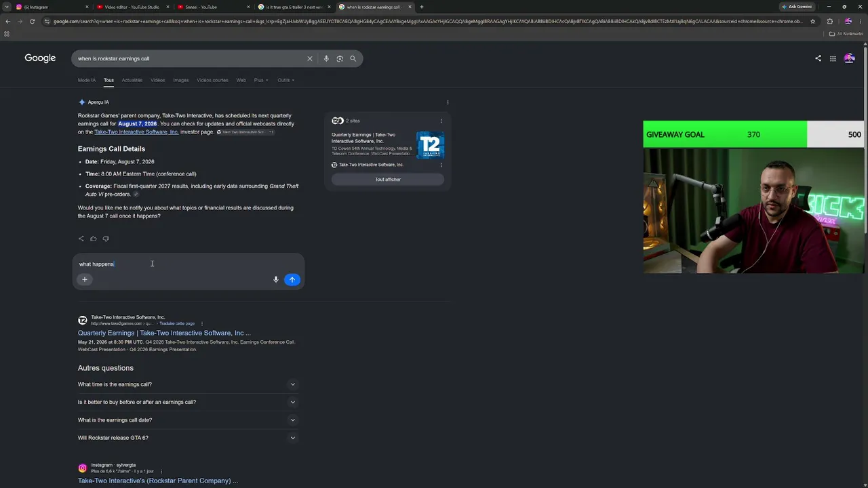Open result options for the Take-Two search result

tap(202, 323)
